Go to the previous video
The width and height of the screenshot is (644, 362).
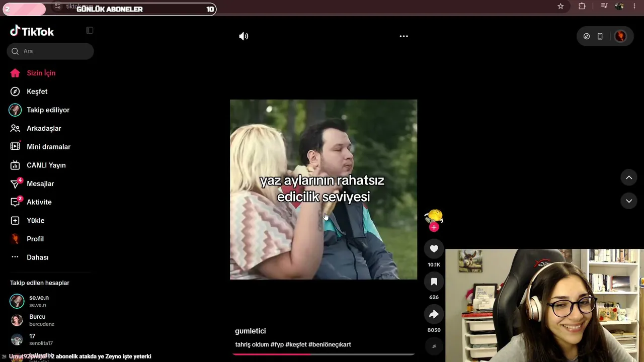point(629,177)
